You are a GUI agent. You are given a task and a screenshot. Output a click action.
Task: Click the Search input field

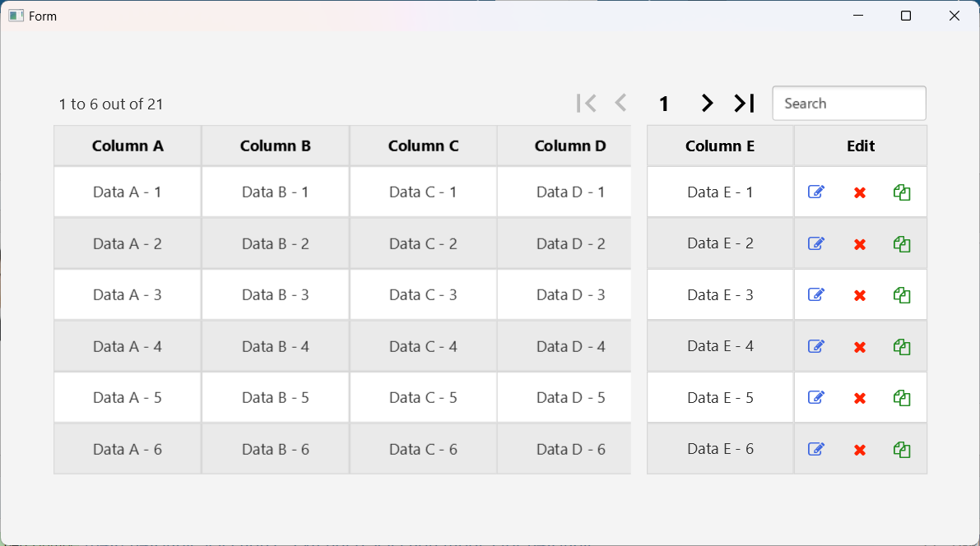pyautogui.click(x=849, y=104)
